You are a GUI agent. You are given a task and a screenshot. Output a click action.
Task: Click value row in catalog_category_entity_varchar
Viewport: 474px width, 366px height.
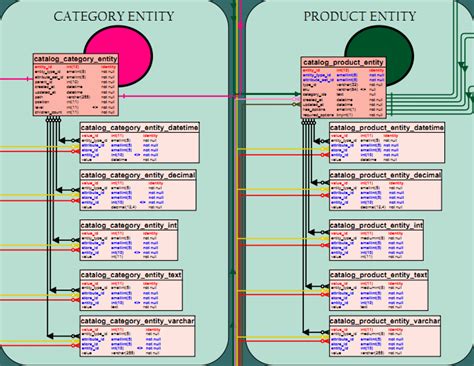(137, 353)
